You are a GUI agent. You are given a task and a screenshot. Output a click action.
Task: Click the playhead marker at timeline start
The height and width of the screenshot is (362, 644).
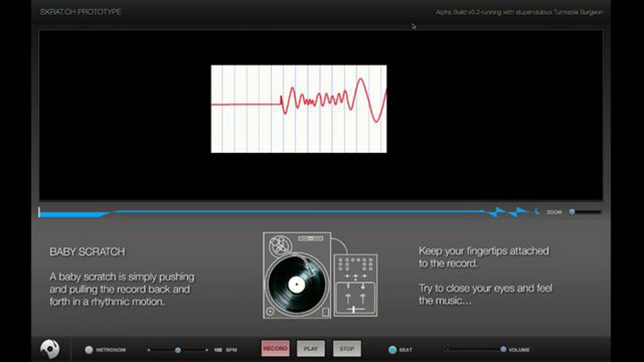click(x=39, y=212)
